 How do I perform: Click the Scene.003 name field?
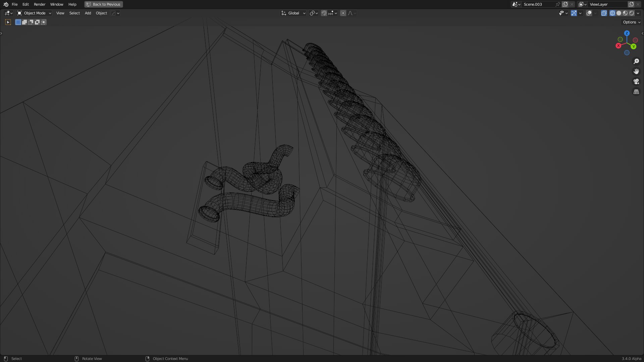click(x=539, y=4)
